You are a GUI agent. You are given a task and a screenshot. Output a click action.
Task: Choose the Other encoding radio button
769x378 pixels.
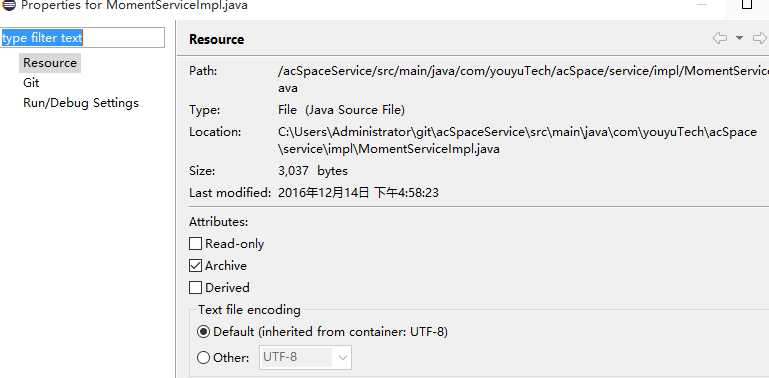203,358
